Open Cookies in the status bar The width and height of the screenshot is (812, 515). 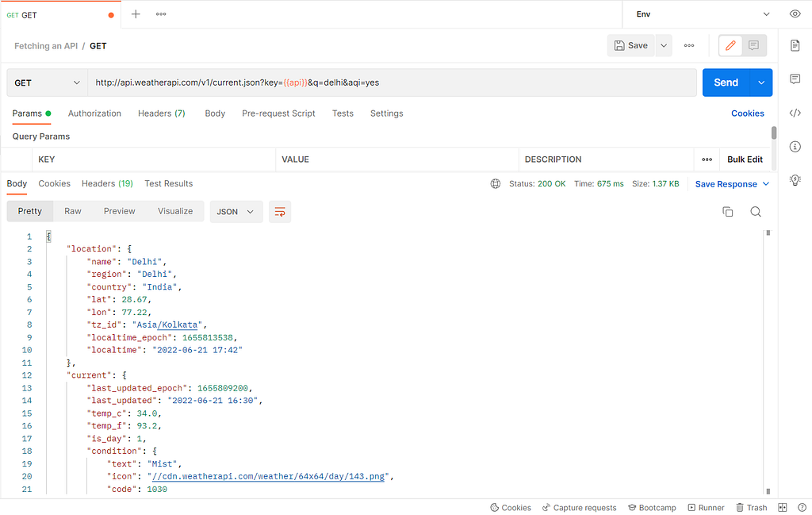coord(511,508)
